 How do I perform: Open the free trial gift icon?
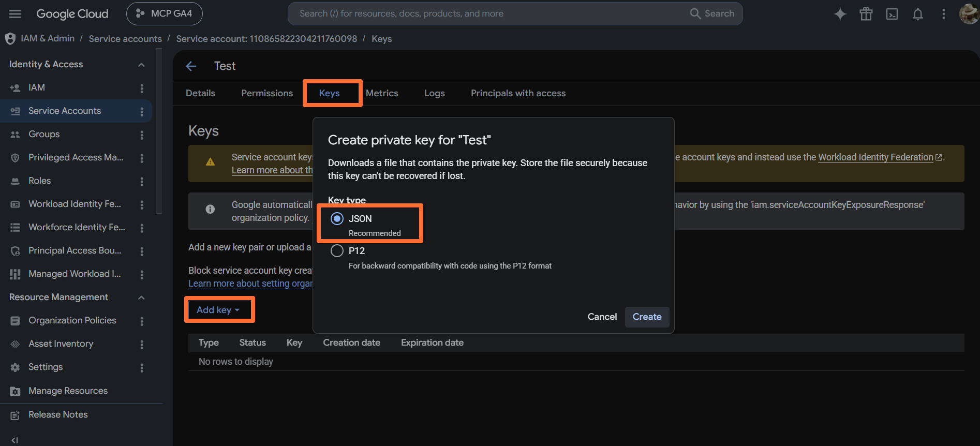866,14
